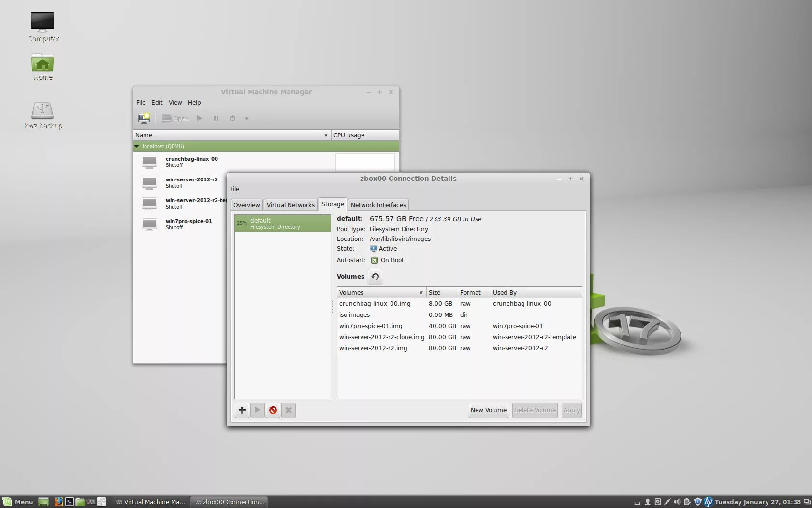Viewport: 812px width, 508px height.
Task: Open the shutdown options dropdown arrow
Action: point(246,118)
